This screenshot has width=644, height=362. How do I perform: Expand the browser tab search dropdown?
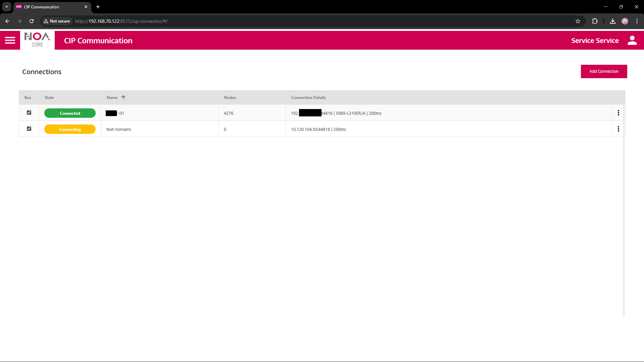(7, 7)
